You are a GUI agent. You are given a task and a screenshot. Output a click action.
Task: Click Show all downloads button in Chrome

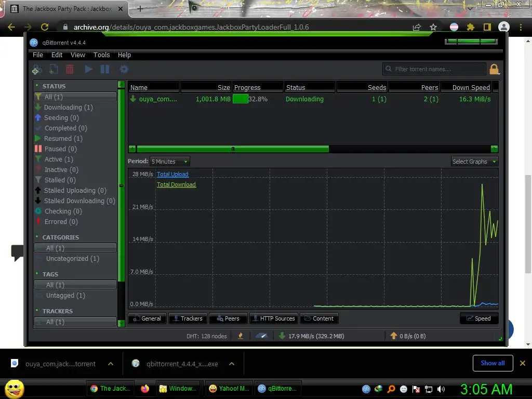(x=493, y=363)
